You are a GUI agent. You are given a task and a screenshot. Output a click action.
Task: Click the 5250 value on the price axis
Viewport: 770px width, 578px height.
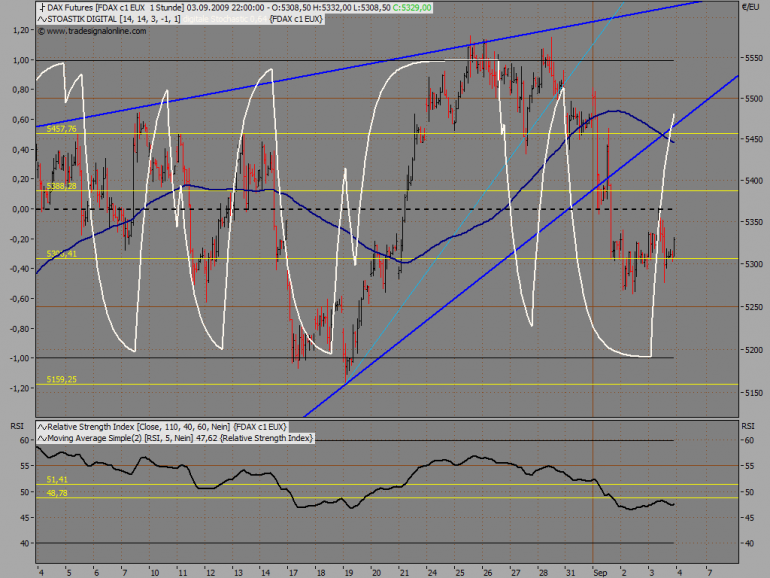click(754, 307)
